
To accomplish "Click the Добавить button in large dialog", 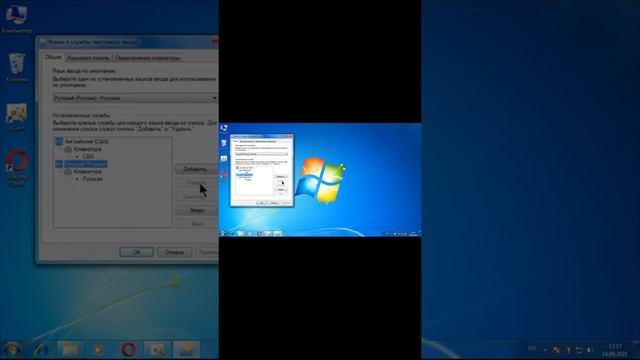I will 197,169.
